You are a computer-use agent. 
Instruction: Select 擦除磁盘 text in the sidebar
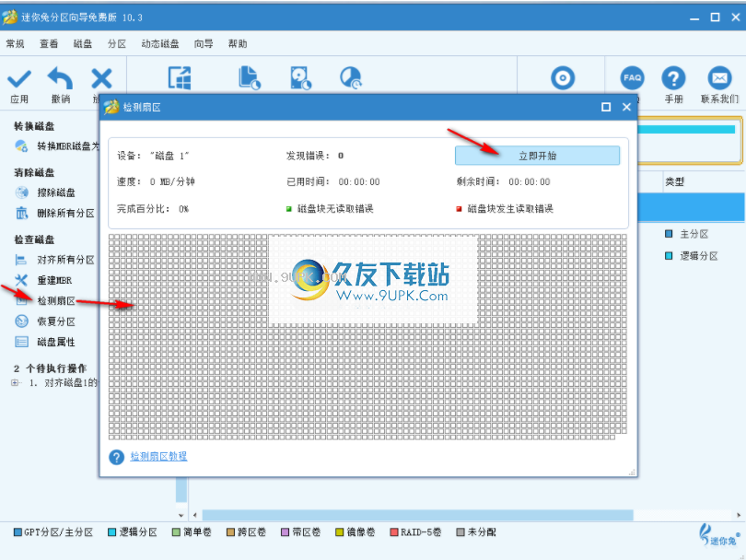[56, 192]
